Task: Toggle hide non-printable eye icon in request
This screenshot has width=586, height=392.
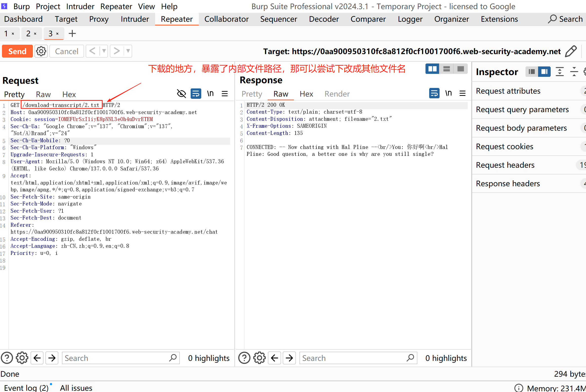Action: [x=181, y=94]
